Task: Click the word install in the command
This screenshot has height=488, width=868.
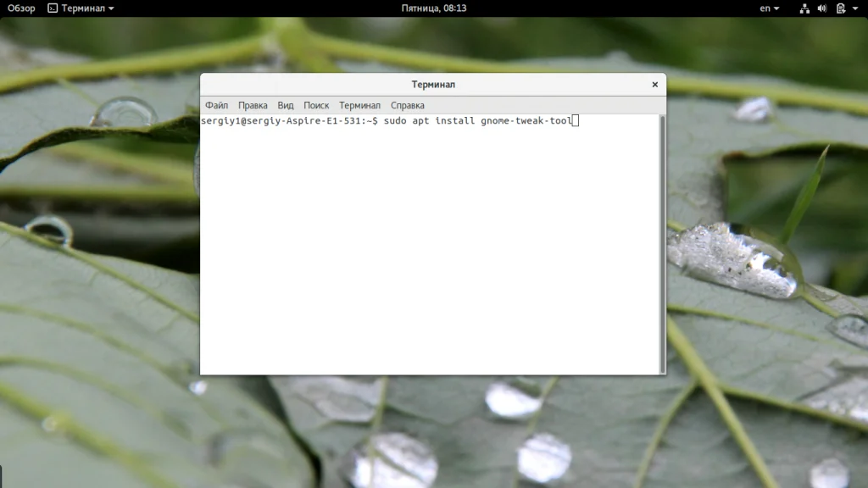Action: click(x=455, y=120)
